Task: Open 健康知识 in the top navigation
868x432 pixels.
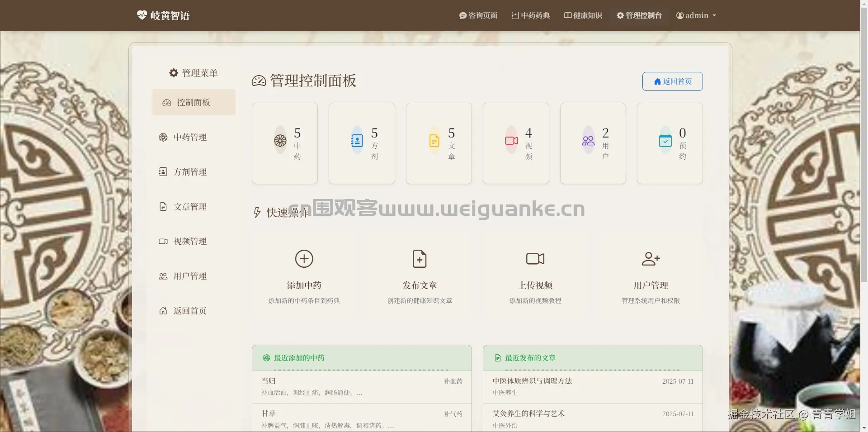Action: (583, 15)
